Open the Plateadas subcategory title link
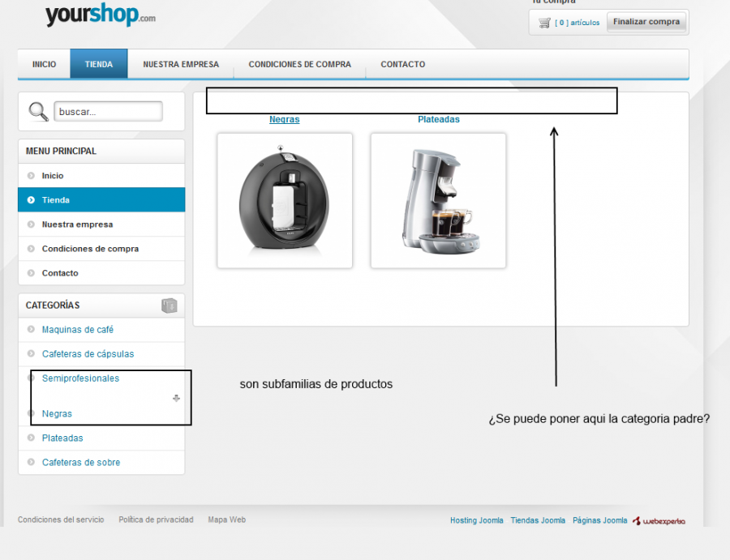The width and height of the screenshot is (730, 560). click(x=439, y=119)
